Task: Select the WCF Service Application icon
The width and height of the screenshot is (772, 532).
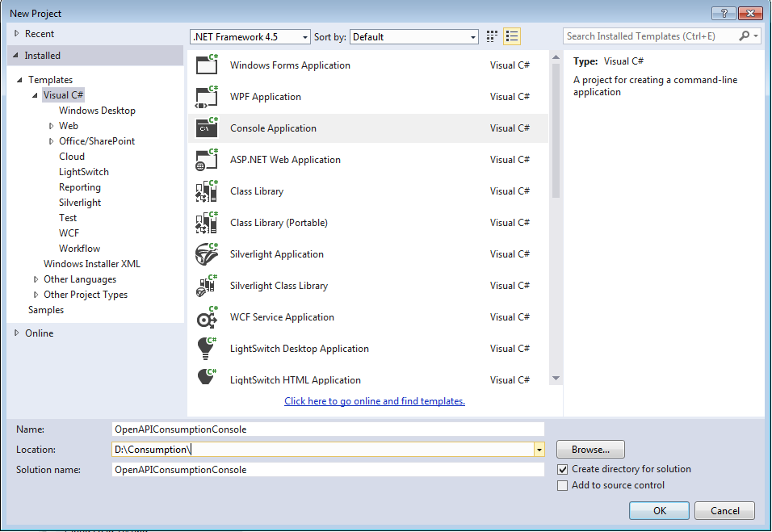Action: (207, 317)
